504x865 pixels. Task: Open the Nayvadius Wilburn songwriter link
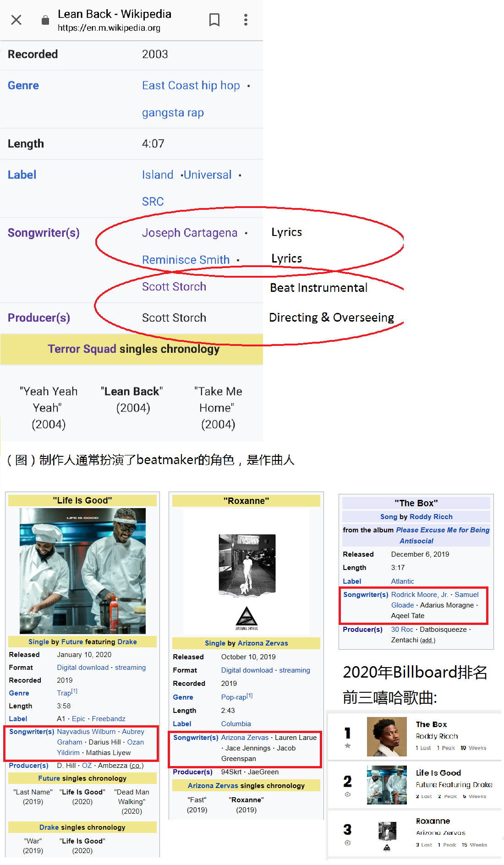coord(86,732)
